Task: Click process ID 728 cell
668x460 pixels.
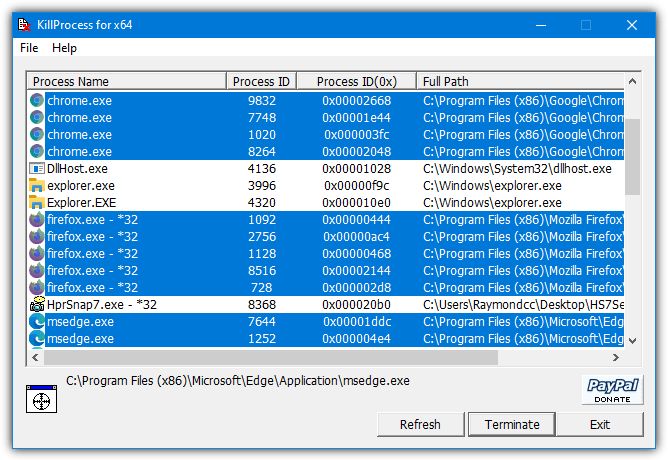Action: [x=262, y=288]
